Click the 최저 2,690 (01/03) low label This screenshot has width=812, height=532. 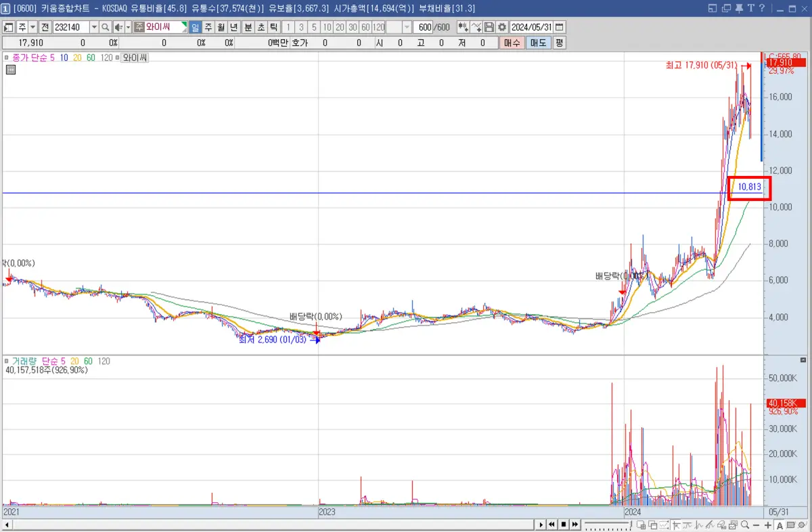click(x=274, y=340)
